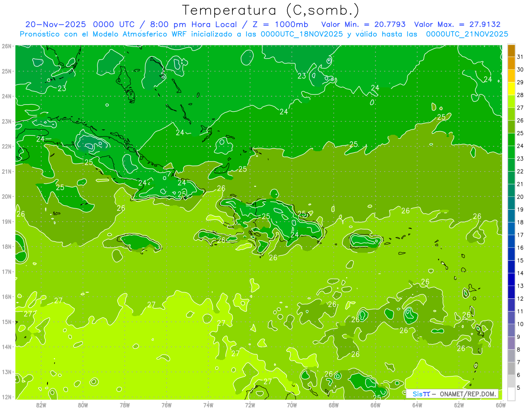Image resolution: width=532 pixels, height=411 pixels.
Task: Click the latitude axis label 23N
Action: click(7, 121)
